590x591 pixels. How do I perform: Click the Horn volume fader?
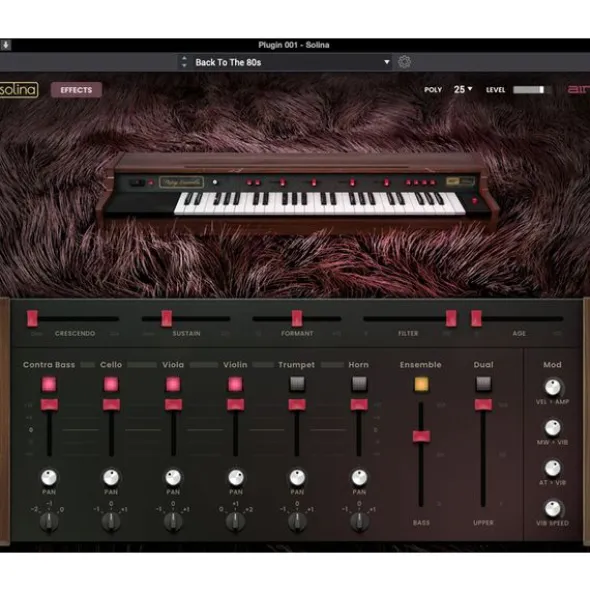pos(359,405)
